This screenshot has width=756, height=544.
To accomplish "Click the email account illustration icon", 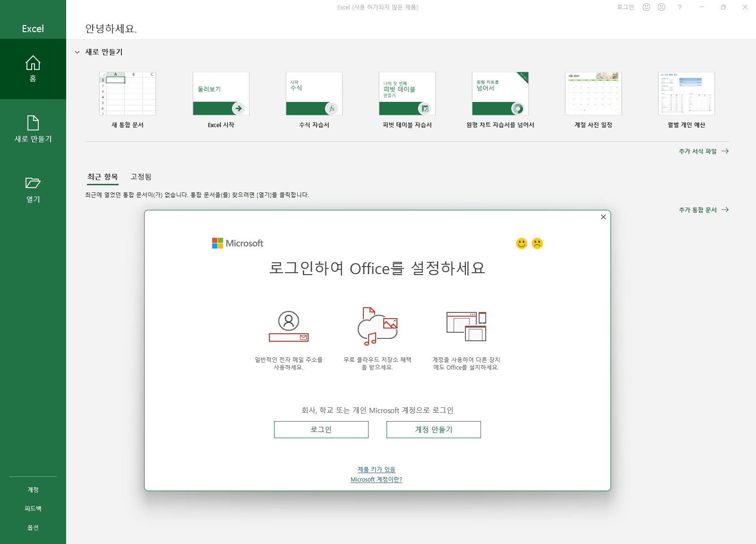I will (289, 326).
